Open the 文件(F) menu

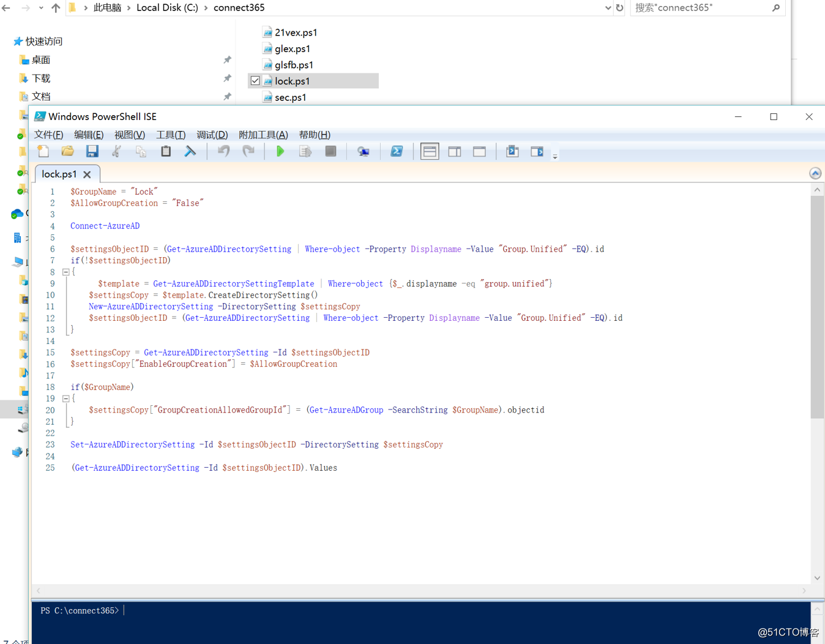(x=48, y=135)
